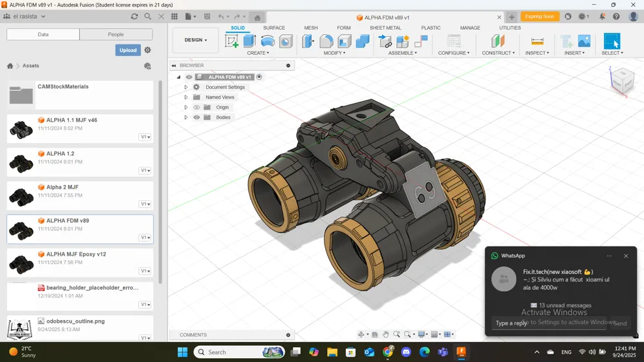The width and height of the screenshot is (644, 362).
Task: Select the Revolve tool
Action: tap(267, 41)
